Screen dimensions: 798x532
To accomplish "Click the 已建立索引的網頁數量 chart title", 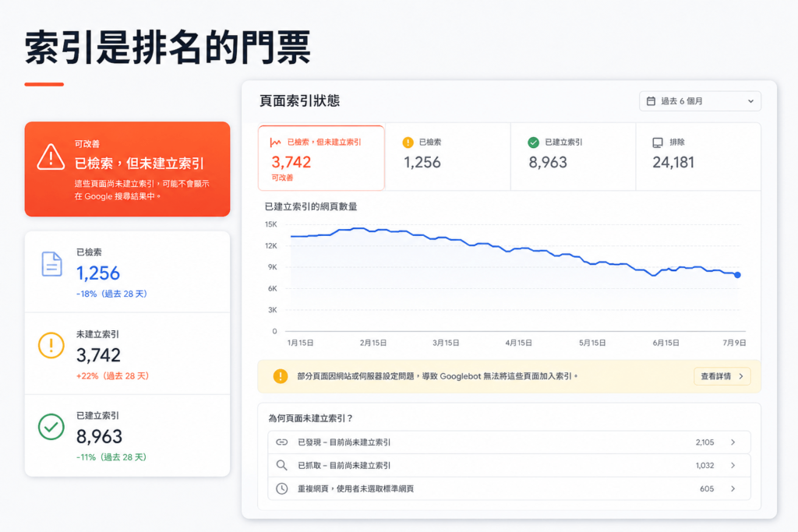I will coord(311,206).
